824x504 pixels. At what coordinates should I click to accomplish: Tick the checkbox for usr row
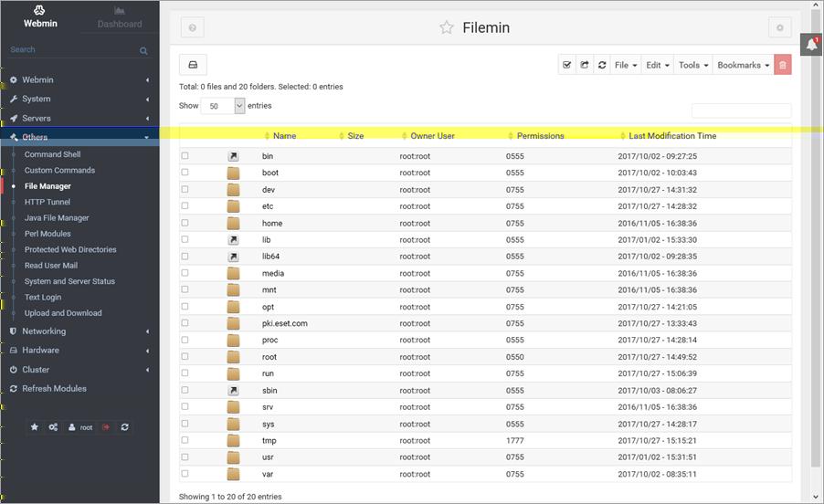185,457
